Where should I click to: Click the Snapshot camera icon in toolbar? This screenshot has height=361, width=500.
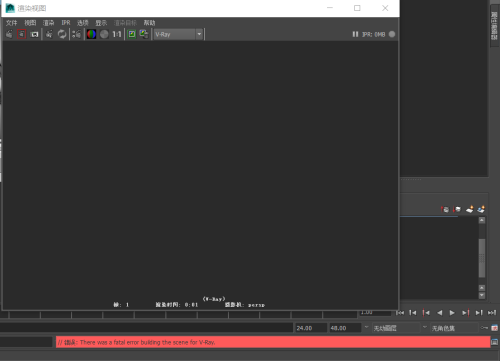(34, 34)
